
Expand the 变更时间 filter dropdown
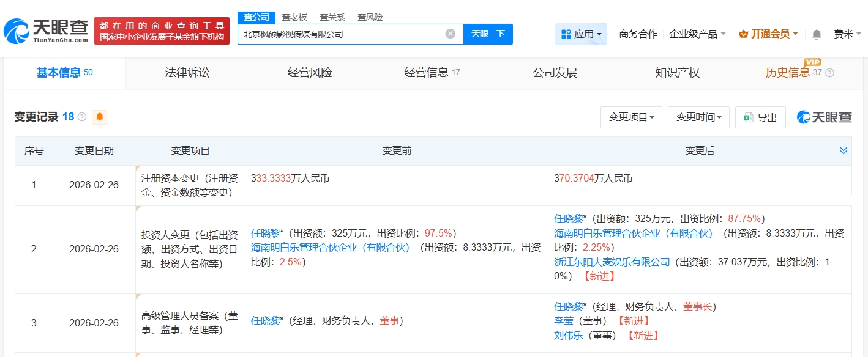pyautogui.click(x=698, y=117)
